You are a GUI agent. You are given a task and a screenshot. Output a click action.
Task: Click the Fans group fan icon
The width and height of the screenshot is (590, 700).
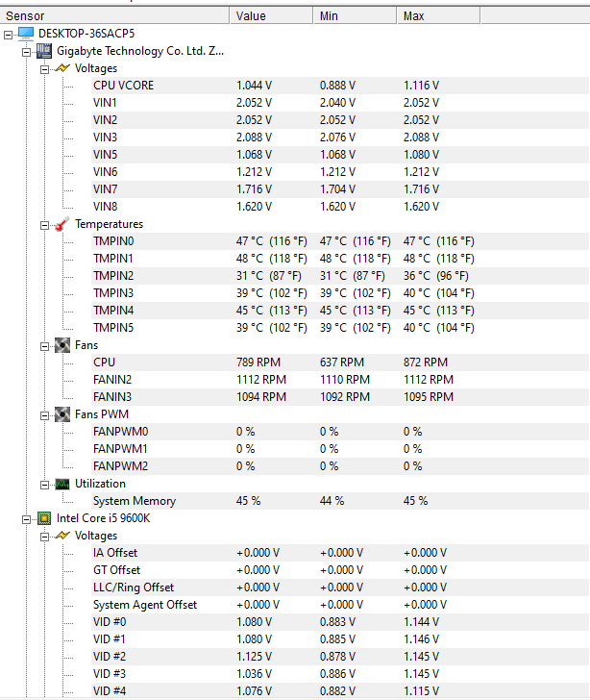point(62,345)
